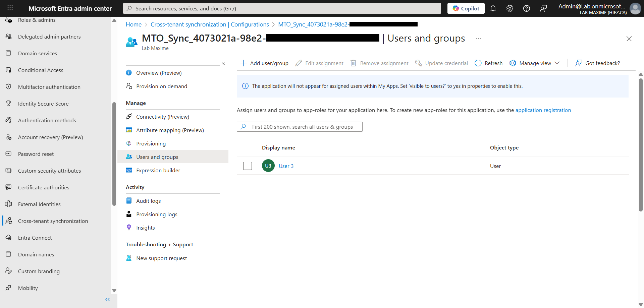Select the User 3 row checkbox
The image size is (644, 308).
248,166
